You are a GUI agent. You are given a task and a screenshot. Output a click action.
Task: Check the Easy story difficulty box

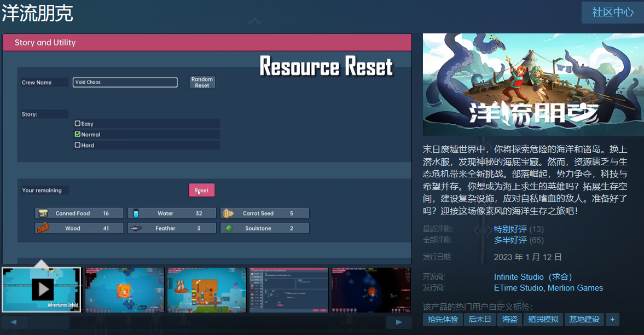pos(78,124)
